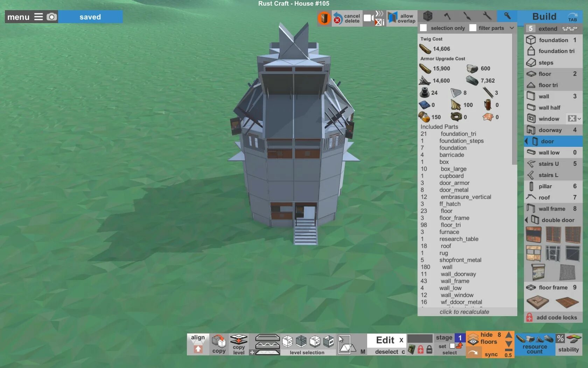Increase hidden floors with up arrow
This screenshot has width=588, height=368.
pyautogui.click(x=509, y=335)
